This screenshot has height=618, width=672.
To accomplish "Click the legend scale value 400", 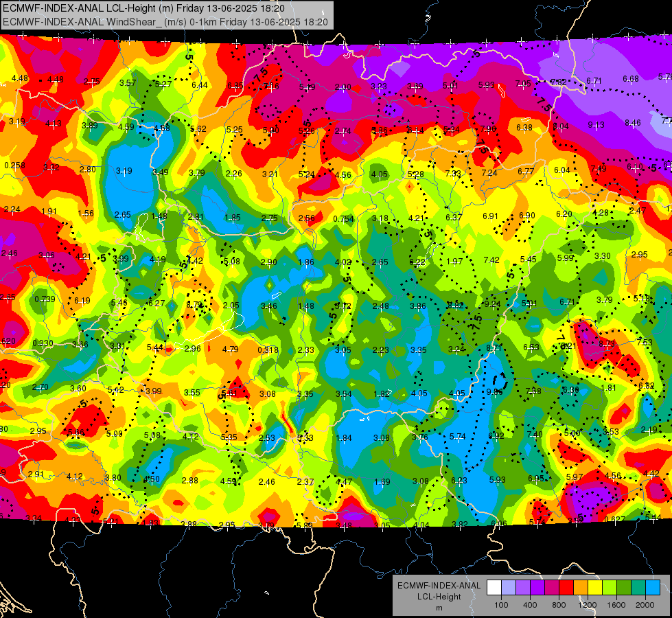I will click(530, 605).
